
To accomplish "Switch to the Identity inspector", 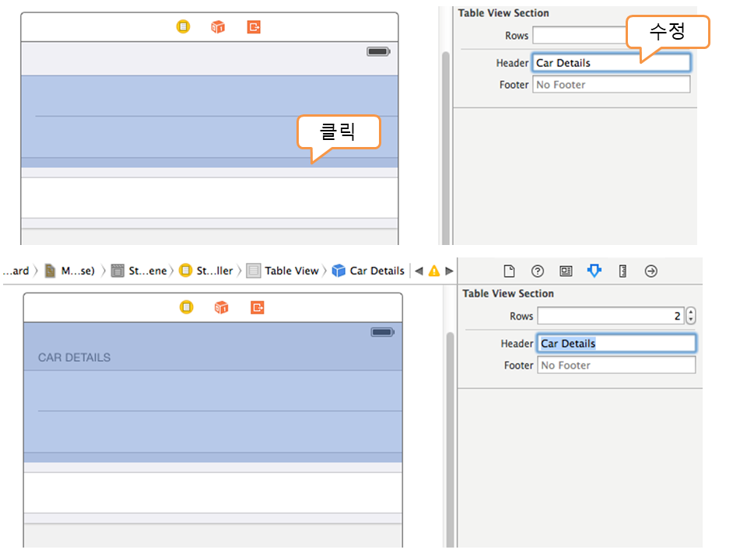I will point(566,271).
